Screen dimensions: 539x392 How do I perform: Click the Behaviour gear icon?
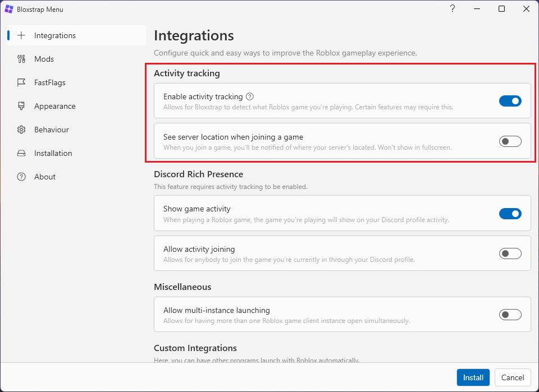tap(21, 130)
